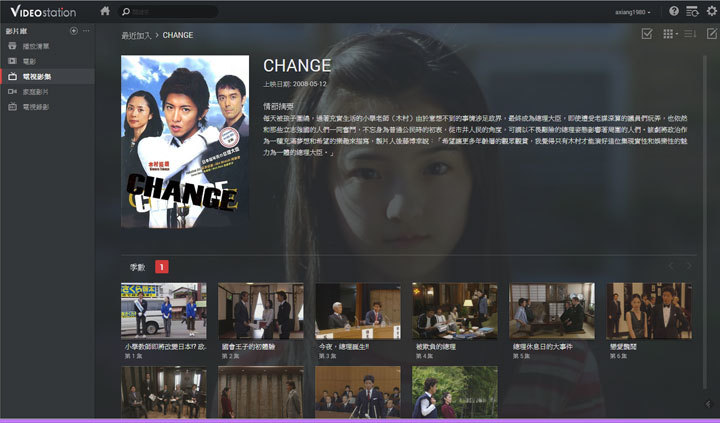Go back via 最近加入 breadcrumb
720x423 pixels.
(x=136, y=35)
